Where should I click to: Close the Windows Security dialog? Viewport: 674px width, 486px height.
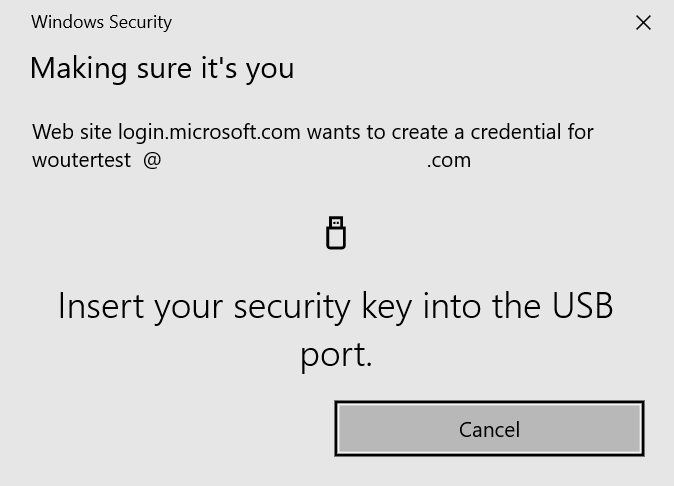click(643, 22)
